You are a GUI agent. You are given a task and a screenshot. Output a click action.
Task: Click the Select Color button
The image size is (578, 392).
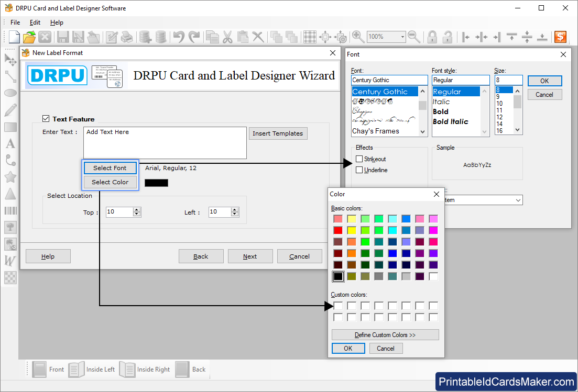pyautogui.click(x=110, y=182)
